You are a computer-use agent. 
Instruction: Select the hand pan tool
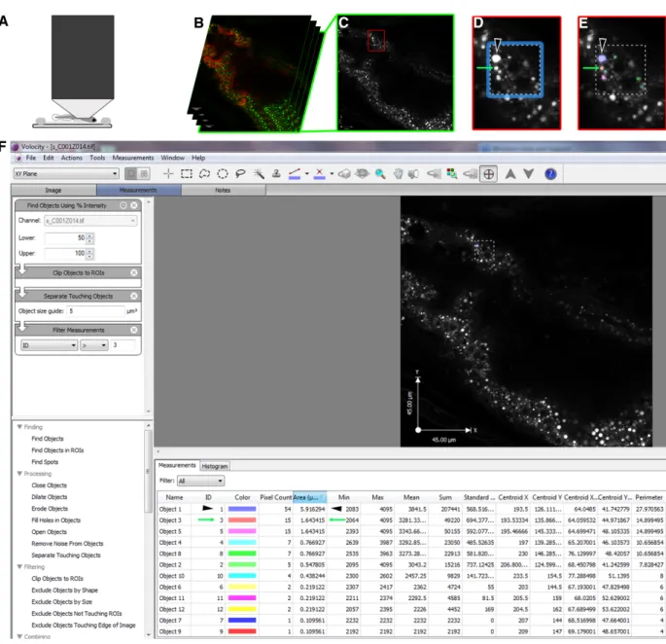coord(398,174)
